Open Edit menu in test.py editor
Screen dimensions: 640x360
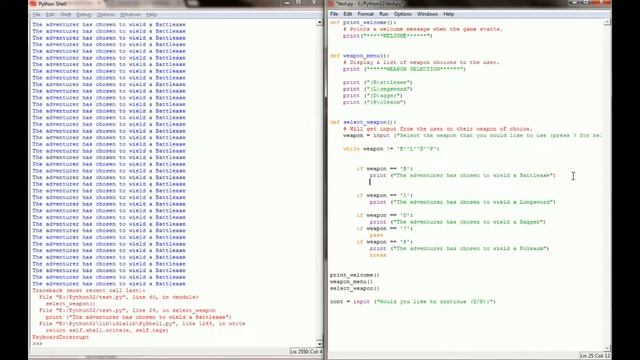click(347, 14)
